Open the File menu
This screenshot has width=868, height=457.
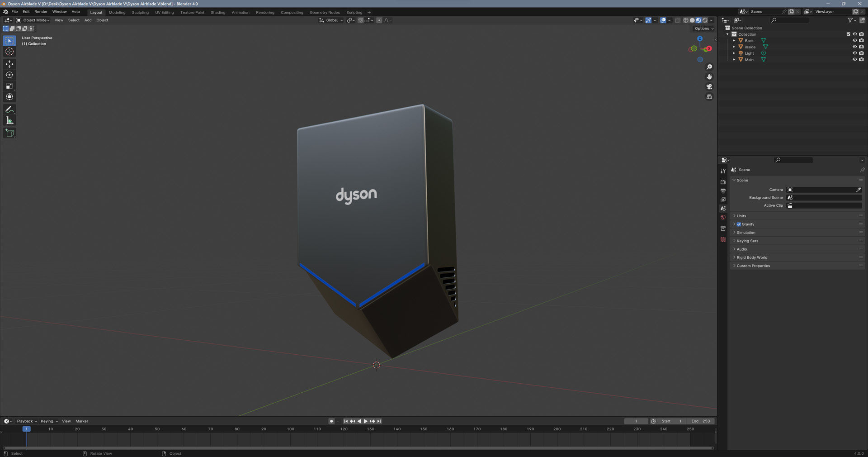[14, 12]
